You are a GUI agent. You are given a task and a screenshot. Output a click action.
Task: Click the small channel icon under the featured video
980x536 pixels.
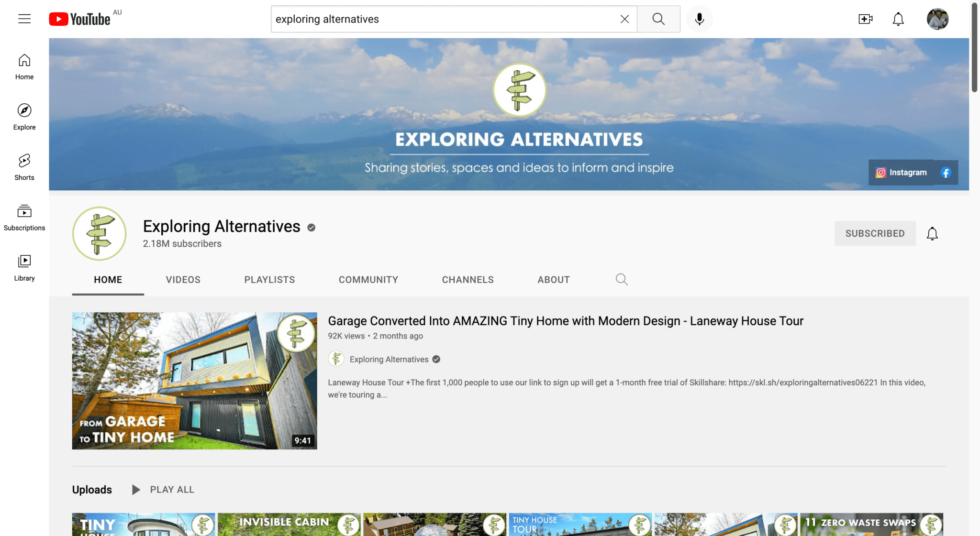[336, 359]
